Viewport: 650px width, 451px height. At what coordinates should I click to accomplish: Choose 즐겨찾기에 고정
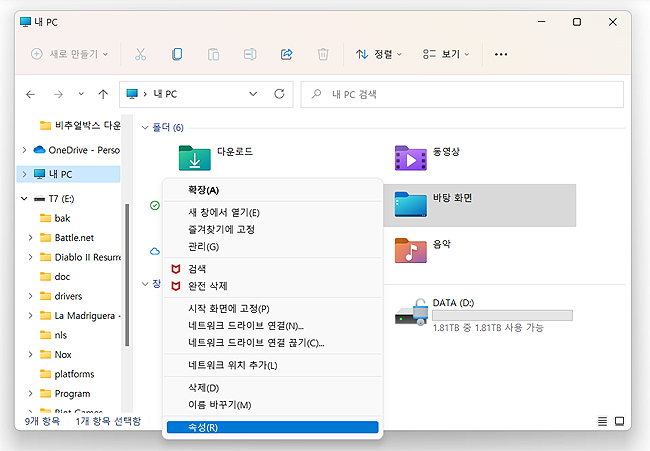tap(272, 230)
